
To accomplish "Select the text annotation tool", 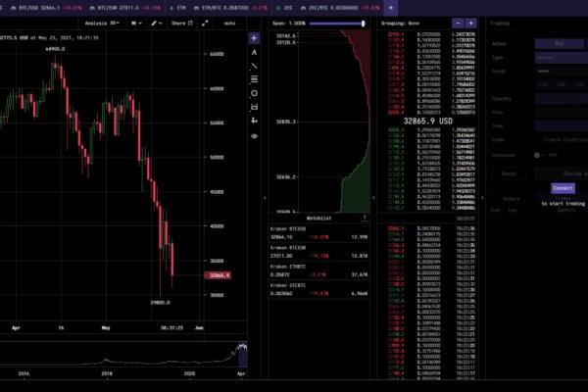I will (x=254, y=51).
